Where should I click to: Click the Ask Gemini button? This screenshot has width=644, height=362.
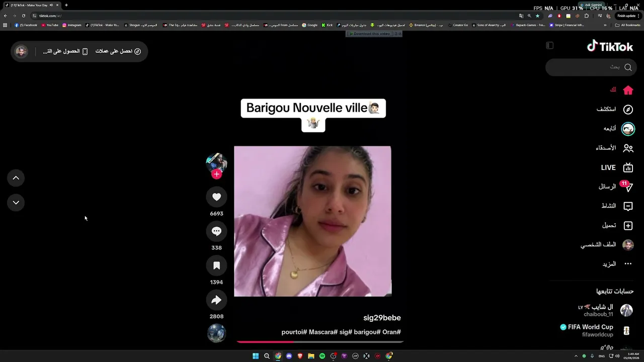click(x=592, y=5)
